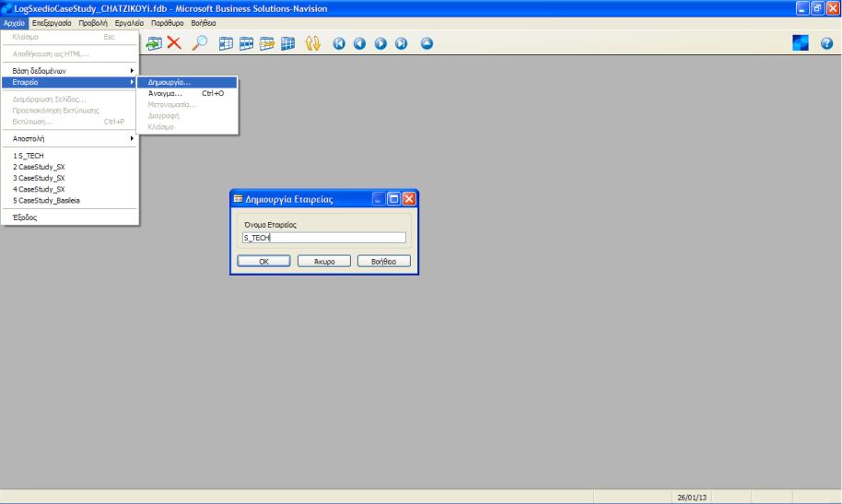The width and height of the screenshot is (842, 504).
Task: Go to previous record arrow icon
Action: pos(360,43)
